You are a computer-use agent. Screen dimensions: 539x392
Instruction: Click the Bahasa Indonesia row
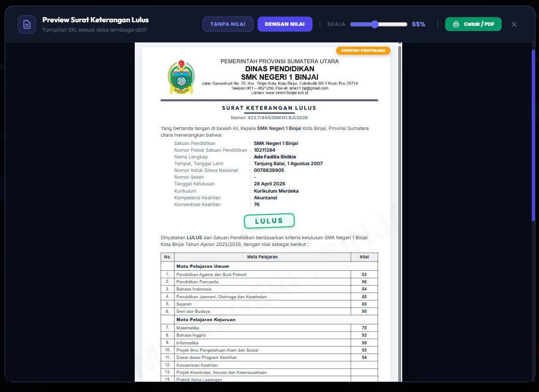pos(269,289)
